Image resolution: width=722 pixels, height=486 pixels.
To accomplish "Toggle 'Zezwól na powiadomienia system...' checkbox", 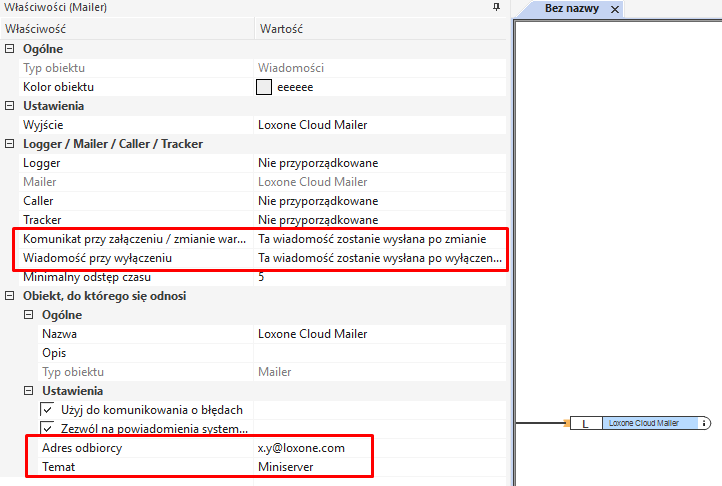I will tap(47, 429).
